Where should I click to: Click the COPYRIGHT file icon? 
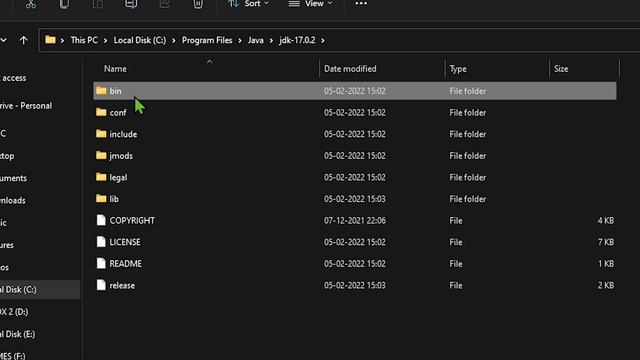point(101,220)
